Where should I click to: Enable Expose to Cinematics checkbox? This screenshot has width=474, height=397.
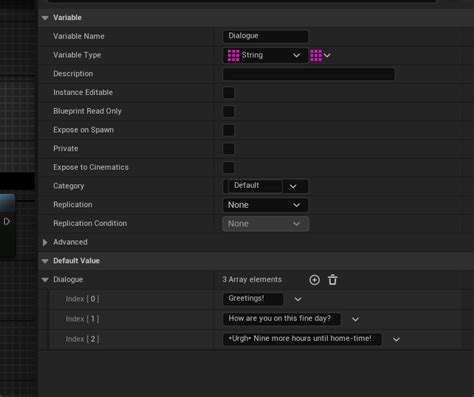coord(229,167)
